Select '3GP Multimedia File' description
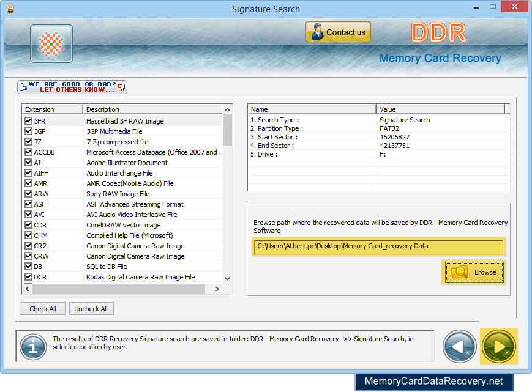This screenshot has height=392, width=532. (x=114, y=131)
